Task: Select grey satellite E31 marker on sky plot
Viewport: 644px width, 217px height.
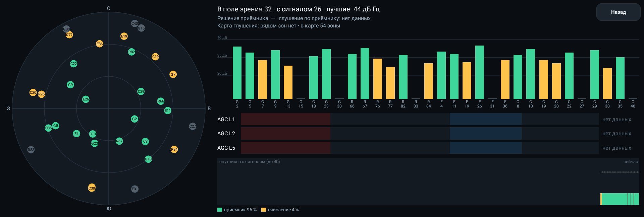Action: tap(135, 189)
